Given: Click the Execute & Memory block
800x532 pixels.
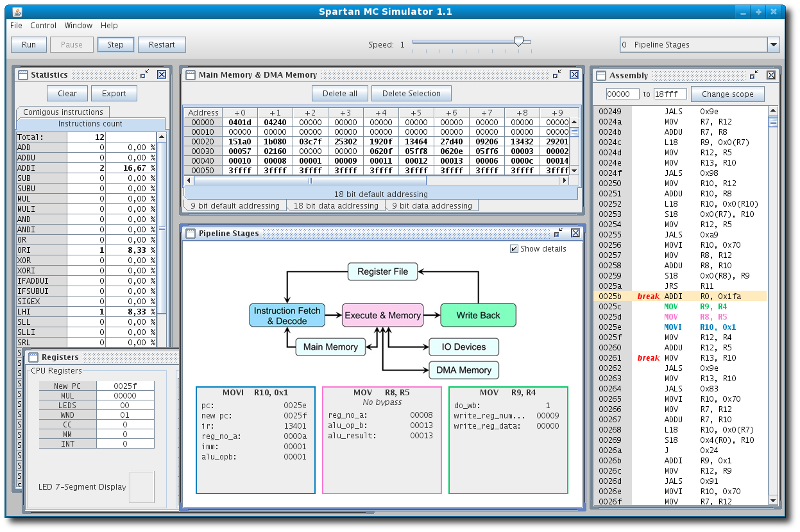Looking at the screenshot, I should click(383, 316).
